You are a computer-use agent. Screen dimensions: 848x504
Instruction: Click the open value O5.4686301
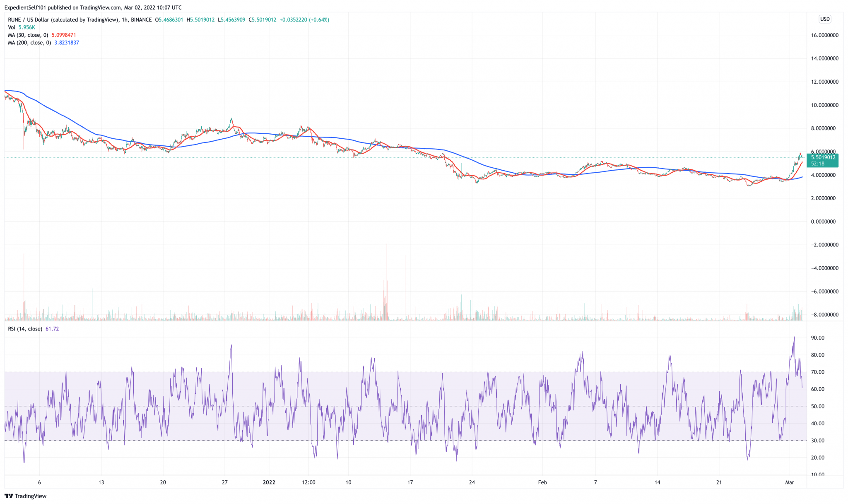click(169, 20)
